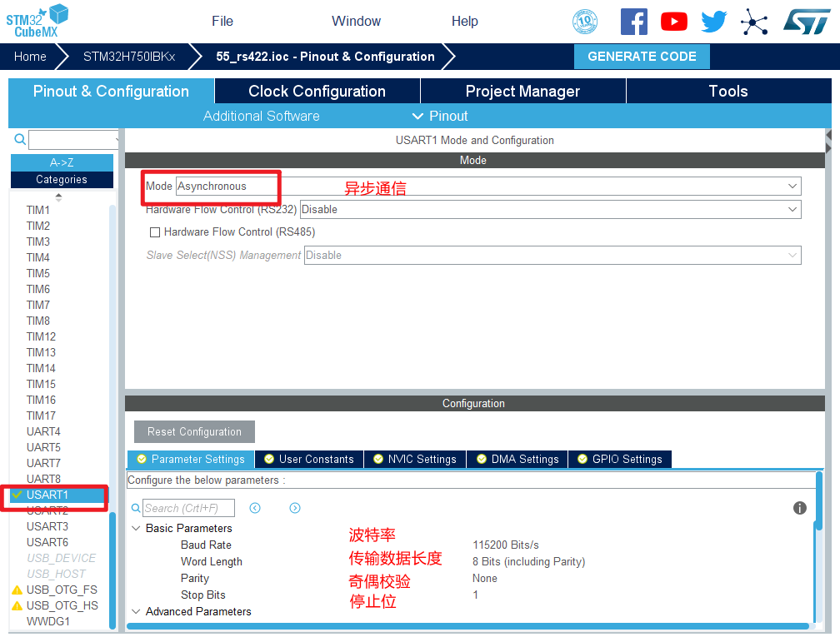The width and height of the screenshot is (840, 642).
Task: Open the YouTube icon link
Action: 673,22
